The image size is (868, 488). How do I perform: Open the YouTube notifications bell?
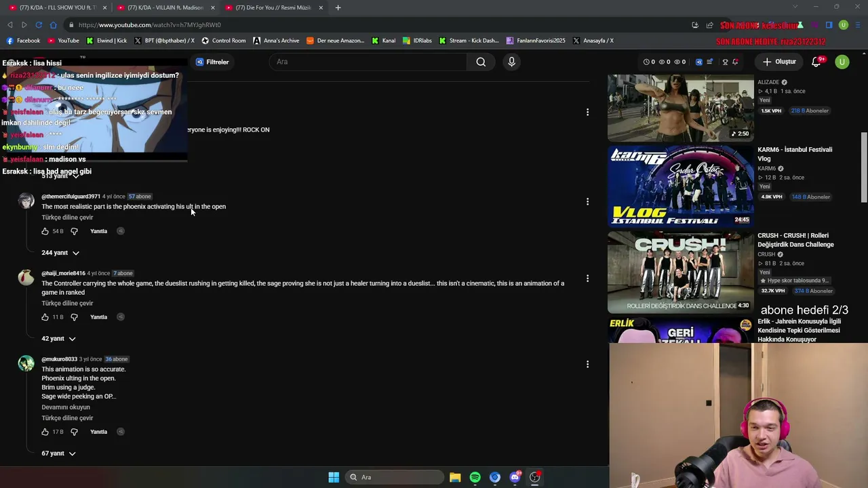click(816, 62)
